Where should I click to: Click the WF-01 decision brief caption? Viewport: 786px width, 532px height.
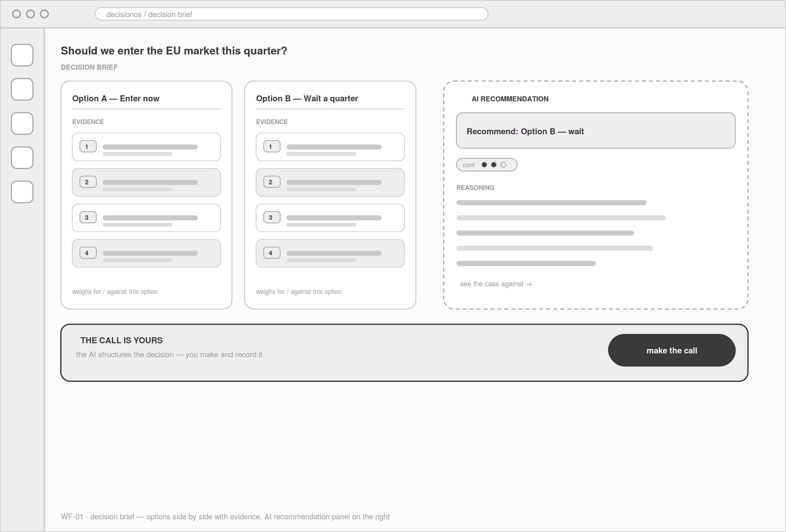(225, 516)
